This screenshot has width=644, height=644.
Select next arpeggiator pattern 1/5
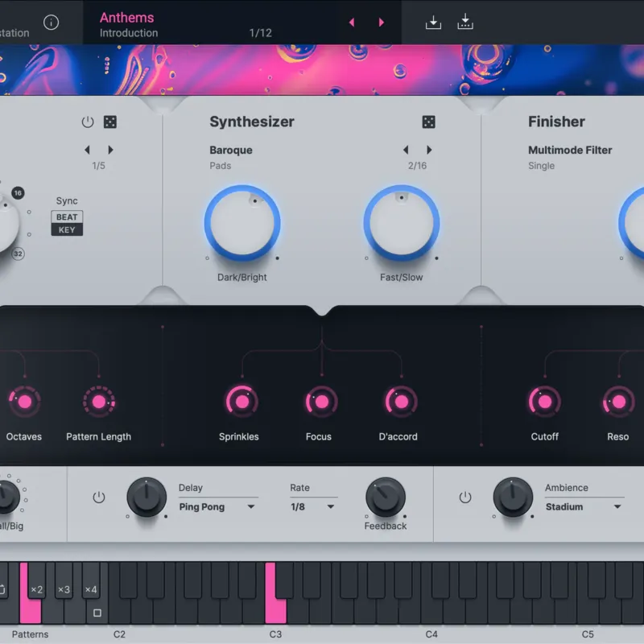tap(110, 150)
